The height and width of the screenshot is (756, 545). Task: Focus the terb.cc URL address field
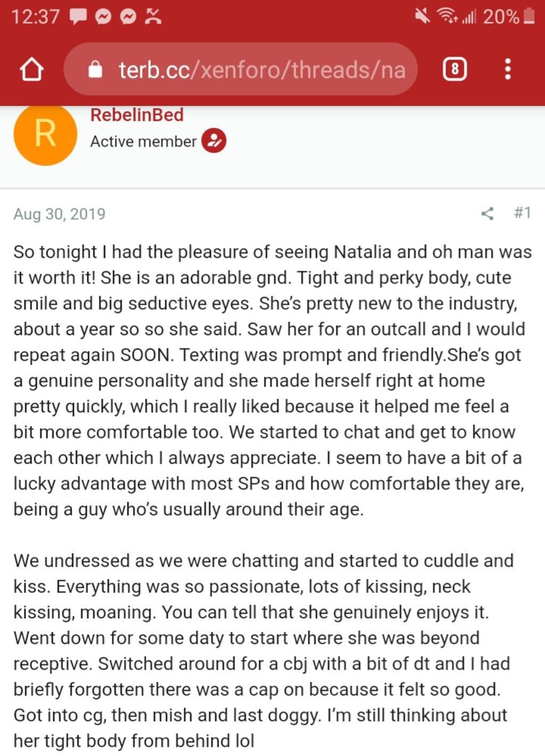tap(261, 70)
